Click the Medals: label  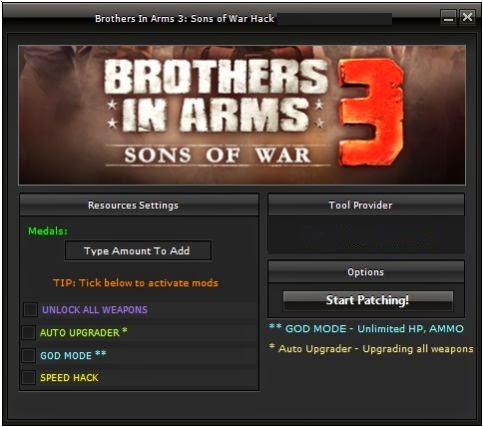click(48, 231)
